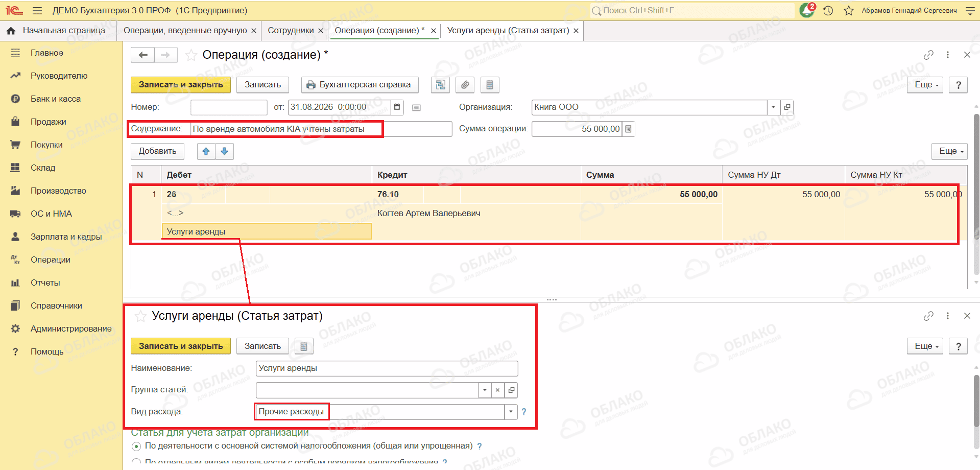This screenshot has height=470, width=980.
Task: Favorite the Услуги аренды (Статья затрат) form
Action: [x=140, y=316]
